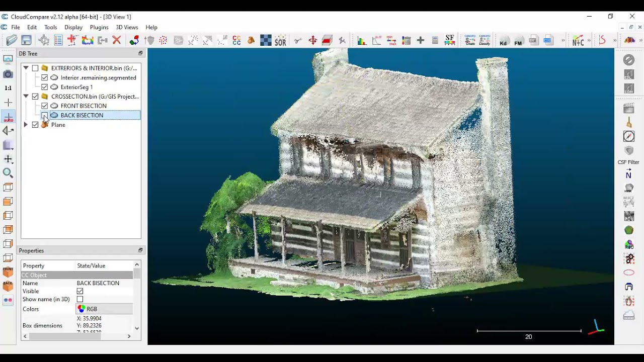The image size is (644, 362).
Task: Collapse the CROSSECTION.bin tree group
Action: tap(26, 97)
